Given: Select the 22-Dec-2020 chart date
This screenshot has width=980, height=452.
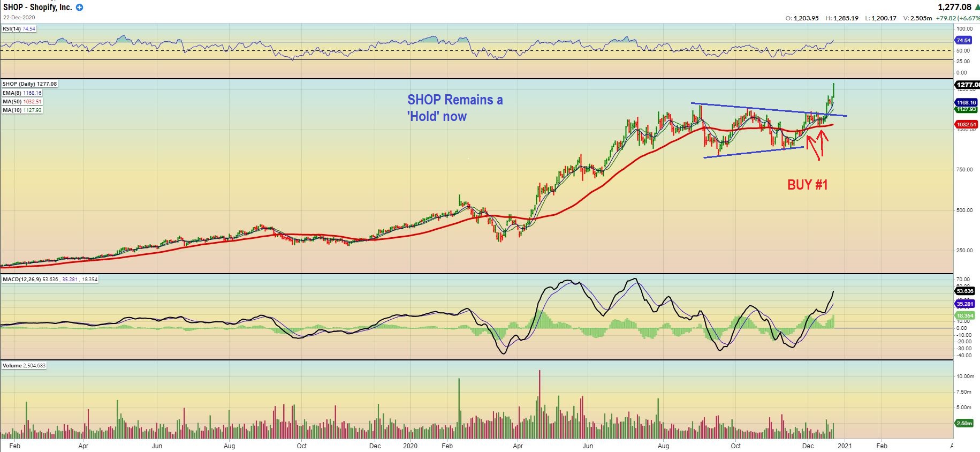Looking at the screenshot, I should 19,18.
